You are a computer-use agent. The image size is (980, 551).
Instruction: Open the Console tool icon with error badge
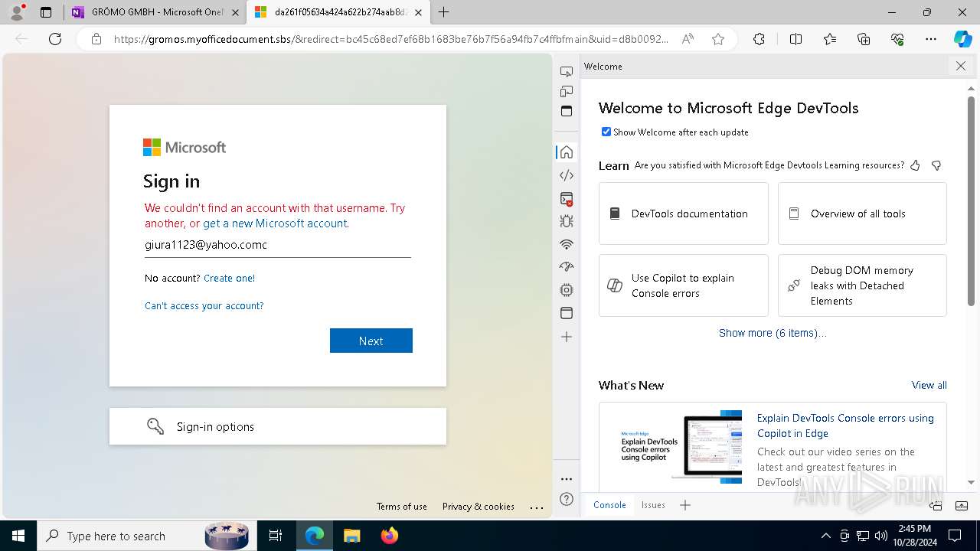coord(567,199)
